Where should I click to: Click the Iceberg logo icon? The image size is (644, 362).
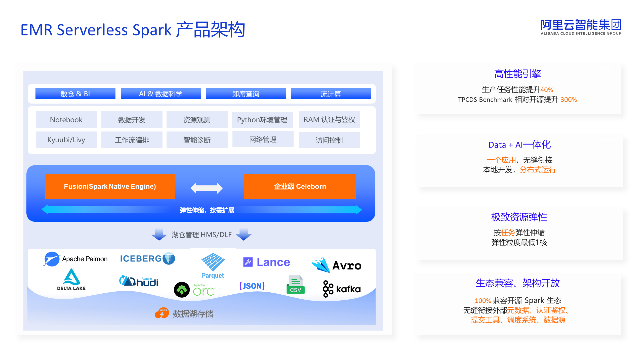(x=169, y=258)
